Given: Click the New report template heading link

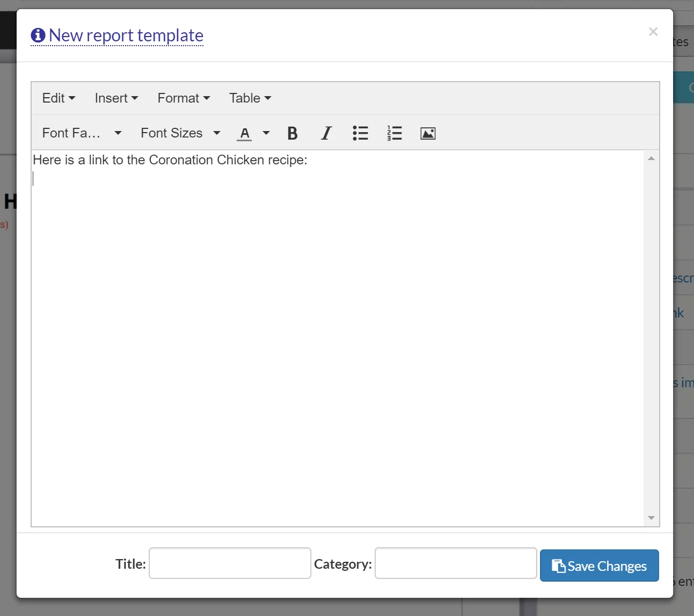Looking at the screenshot, I should tap(126, 35).
